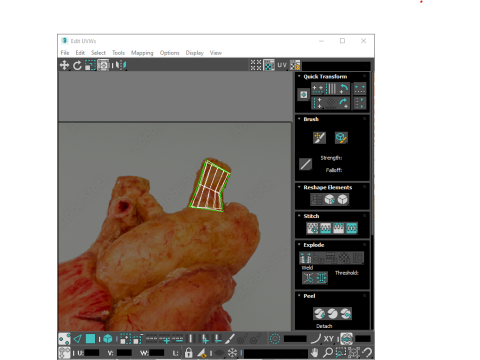Open the Tools menu

coord(118,53)
